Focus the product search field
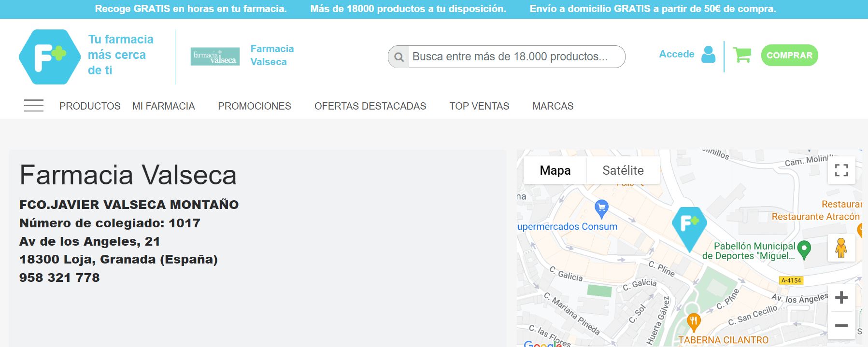This screenshot has height=347, width=868. click(x=517, y=57)
